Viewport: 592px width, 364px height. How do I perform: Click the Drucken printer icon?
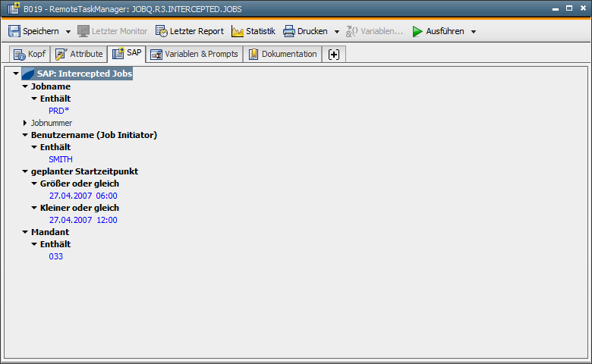point(289,31)
